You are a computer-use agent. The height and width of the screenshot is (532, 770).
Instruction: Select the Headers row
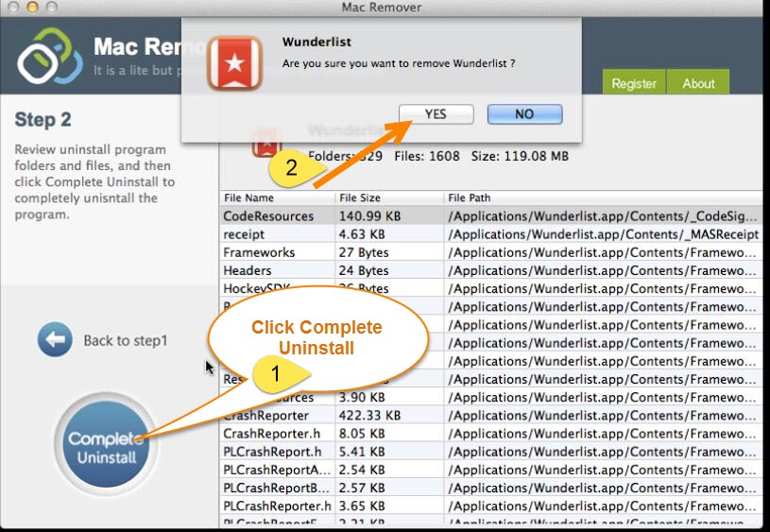coord(491,270)
